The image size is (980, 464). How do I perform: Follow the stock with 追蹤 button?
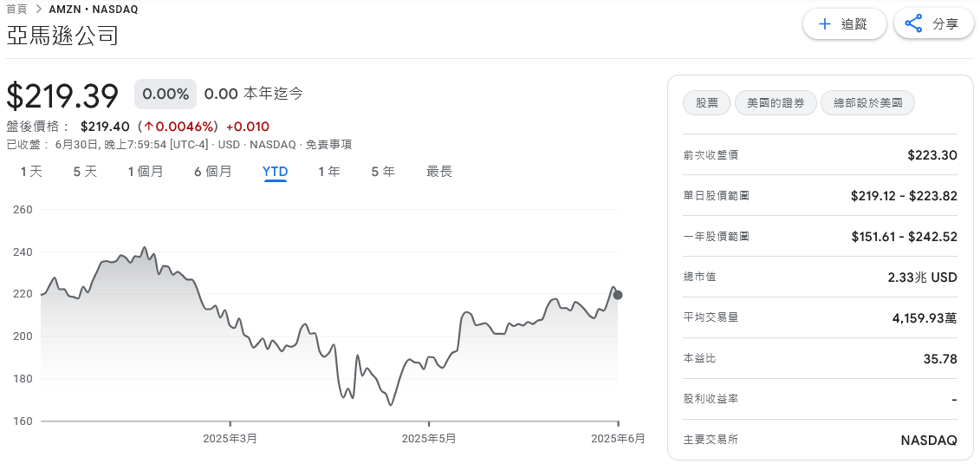coord(844,23)
